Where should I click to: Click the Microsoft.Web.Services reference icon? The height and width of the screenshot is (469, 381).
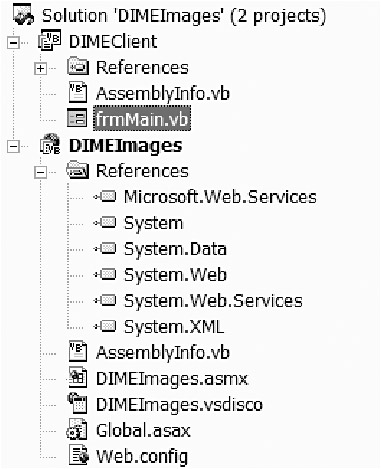(105, 197)
